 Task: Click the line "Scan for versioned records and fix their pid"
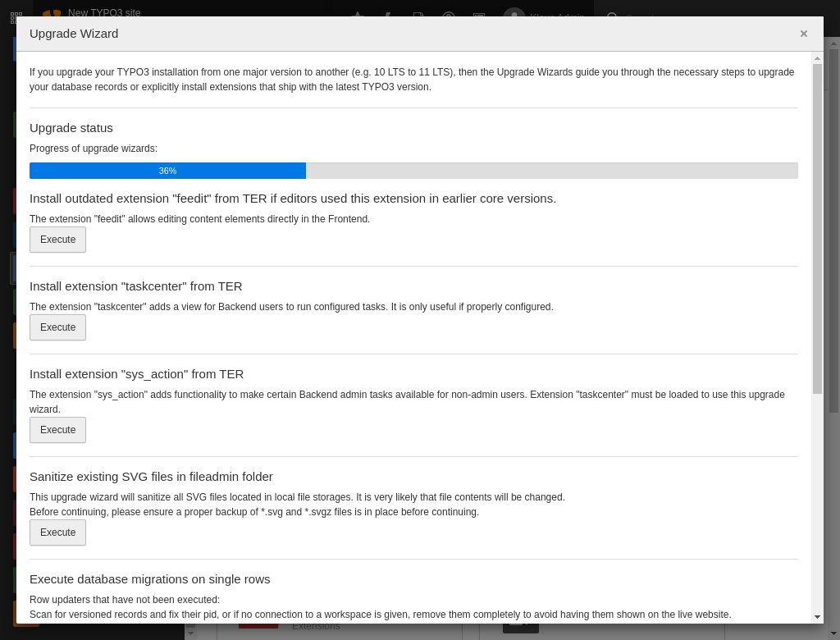click(381, 615)
